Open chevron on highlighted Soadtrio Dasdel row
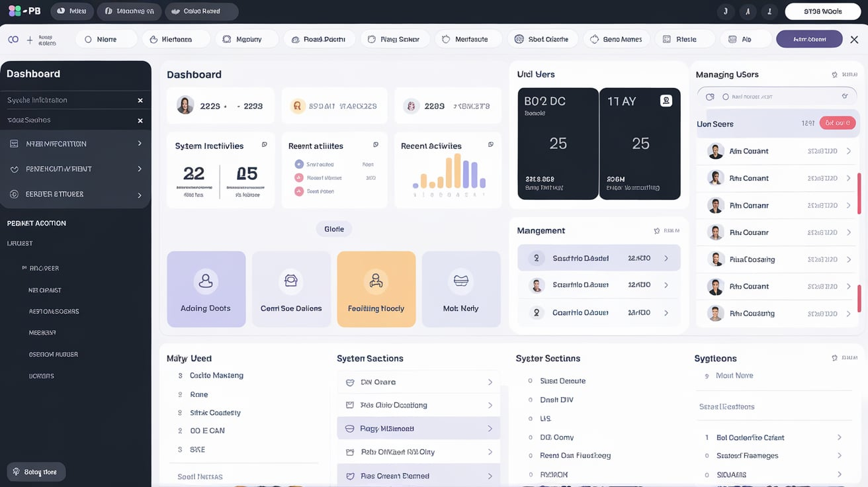The width and height of the screenshot is (868, 487). pos(666,258)
